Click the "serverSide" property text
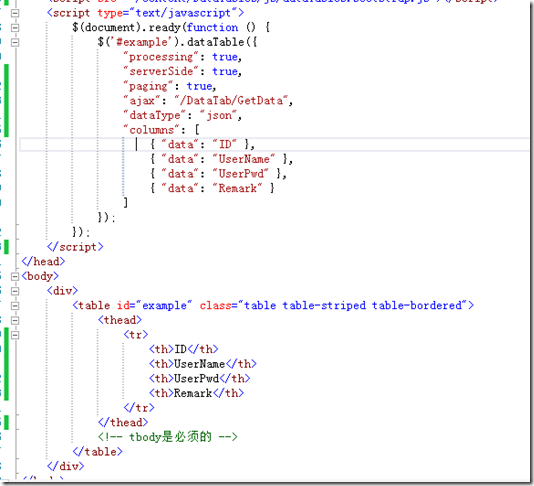Image resolution: width=534 pixels, height=486 pixels. click(x=161, y=72)
